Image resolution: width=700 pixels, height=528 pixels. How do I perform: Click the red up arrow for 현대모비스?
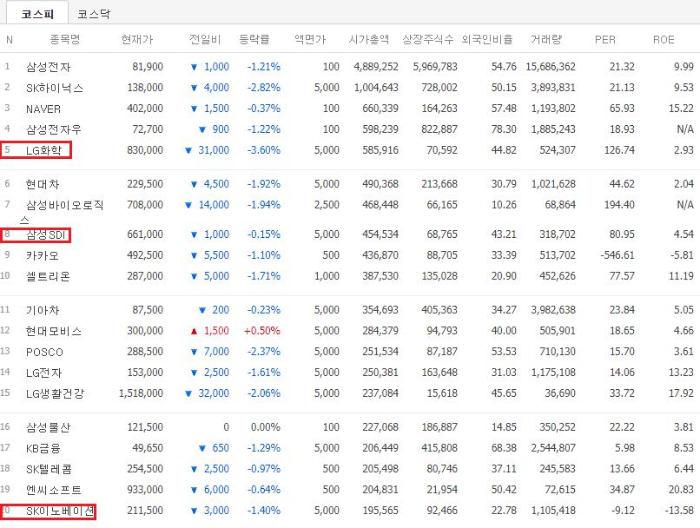coord(194,331)
